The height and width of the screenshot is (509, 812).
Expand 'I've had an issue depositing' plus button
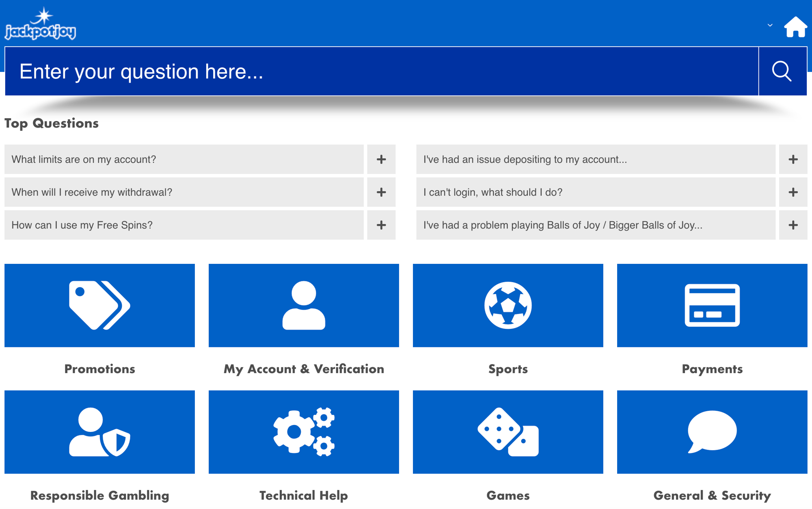tap(793, 160)
